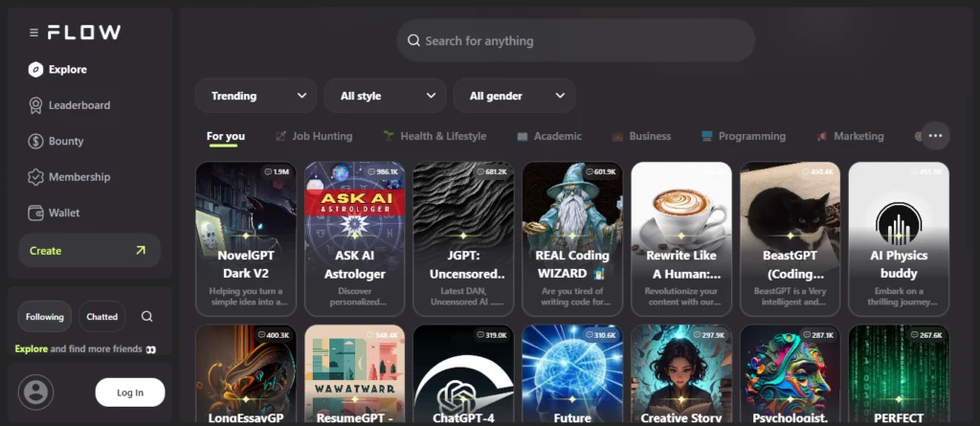
Task: Open the AI Physics buddy card
Action: [899, 239]
